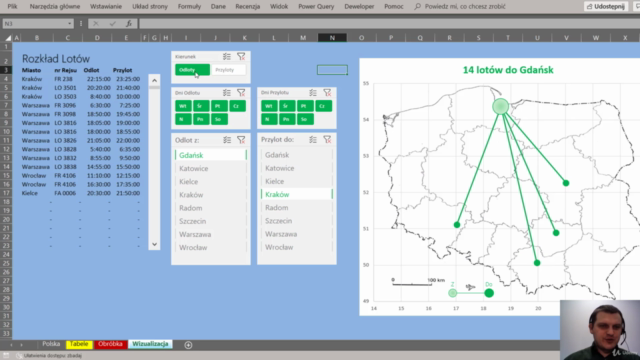Toggle N in Dni Odlotu slicer
Viewport: 640px width, 360px height.
coord(183,119)
